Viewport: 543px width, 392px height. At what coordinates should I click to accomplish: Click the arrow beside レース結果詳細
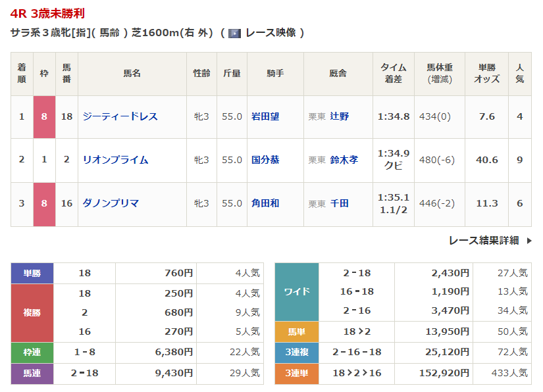529,241
